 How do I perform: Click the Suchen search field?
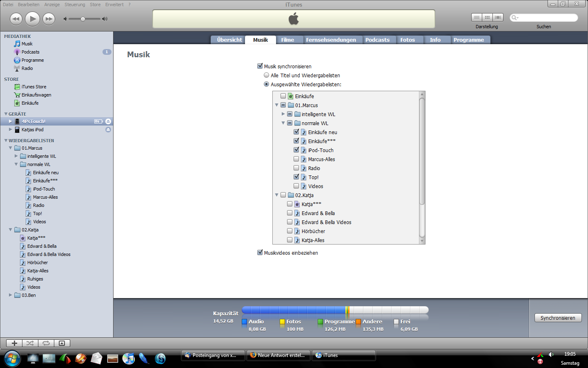[544, 18]
